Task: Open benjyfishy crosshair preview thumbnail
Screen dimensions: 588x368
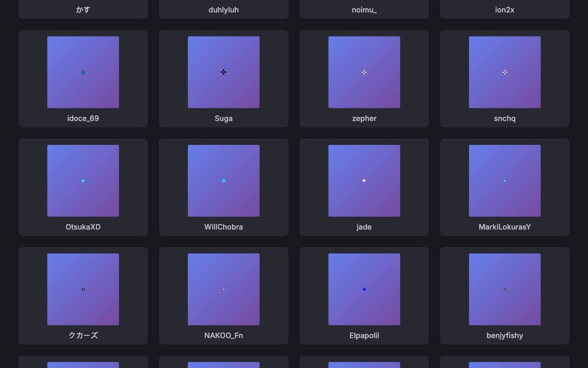Action: pos(505,289)
